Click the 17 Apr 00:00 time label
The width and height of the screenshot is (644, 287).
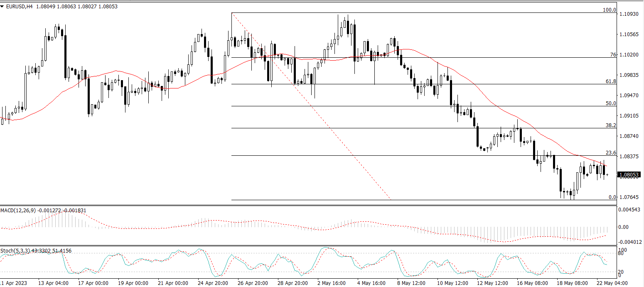tap(93, 283)
